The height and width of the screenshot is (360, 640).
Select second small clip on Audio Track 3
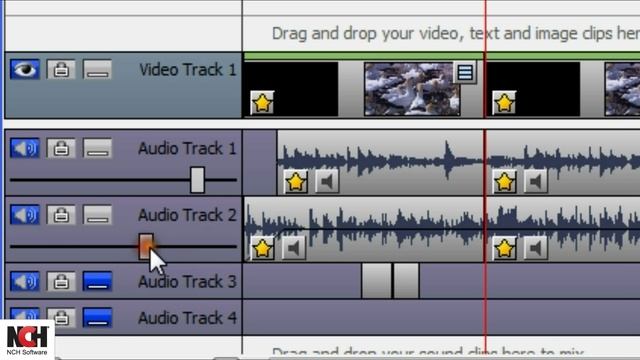[406, 281]
